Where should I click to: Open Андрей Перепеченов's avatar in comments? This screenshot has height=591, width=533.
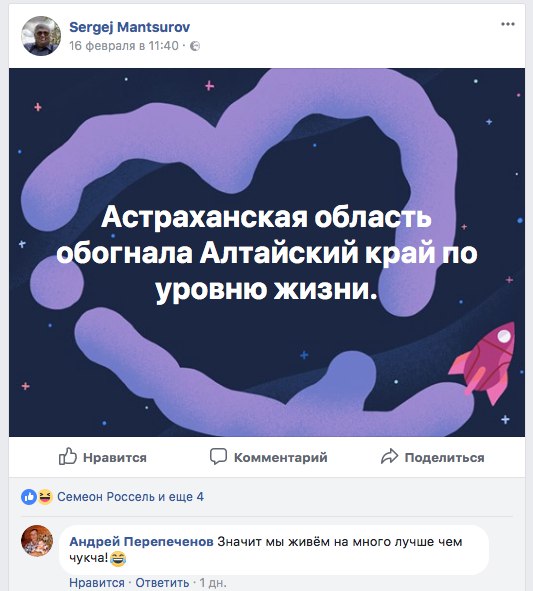[x=37, y=541]
